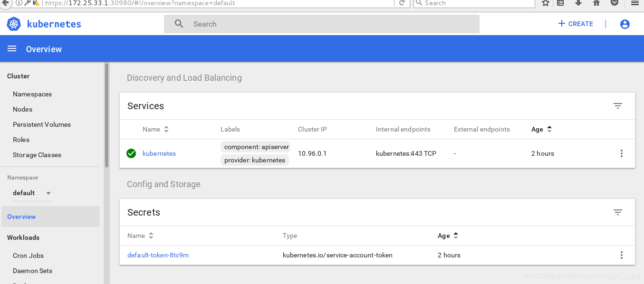
Task: Click the External endpoints column header
Action: pos(482,129)
